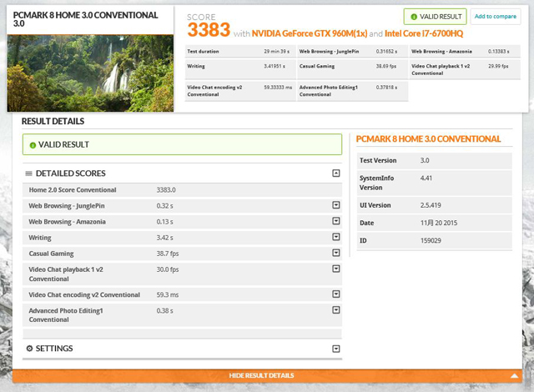Click the Writing 3.42 s value
This screenshot has height=392, width=534.
click(x=165, y=238)
